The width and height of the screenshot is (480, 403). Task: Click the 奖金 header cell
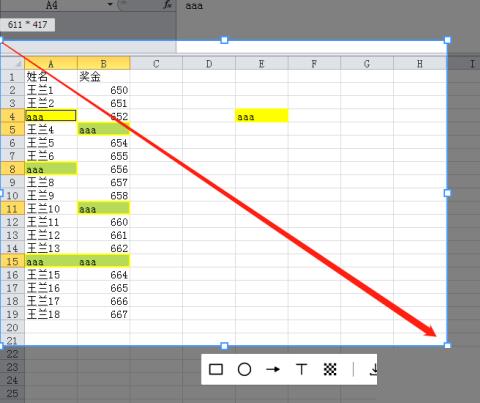pos(104,77)
